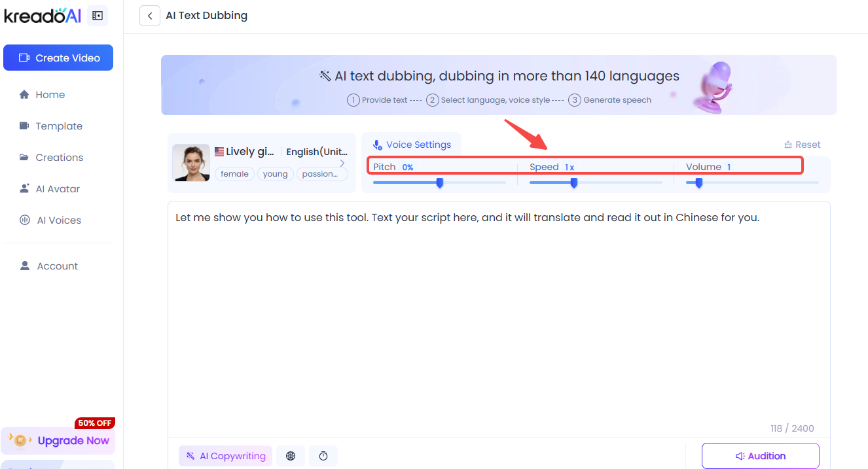This screenshot has height=469, width=868.
Task: Expand the voice selector chevron arrow
Action: pyautogui.click(x=342, y=163)
